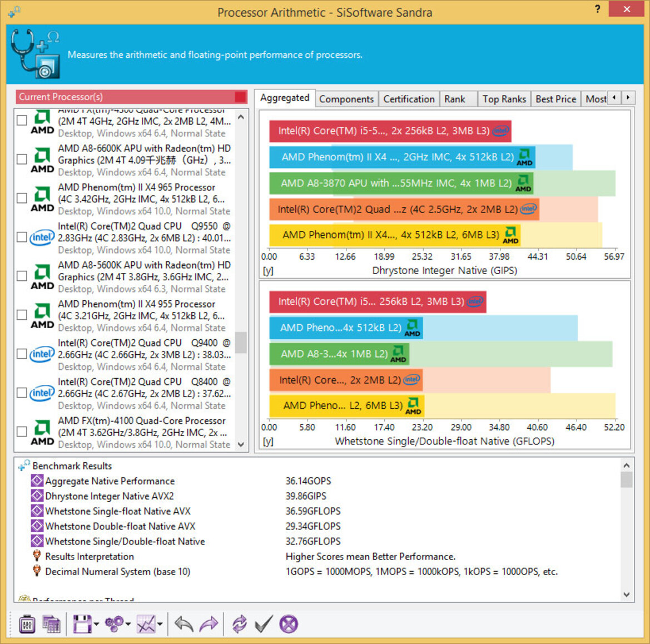Click tab strip scroll-right arrow
The height and width of the screenshot is (644, 650).
point(628,97)
